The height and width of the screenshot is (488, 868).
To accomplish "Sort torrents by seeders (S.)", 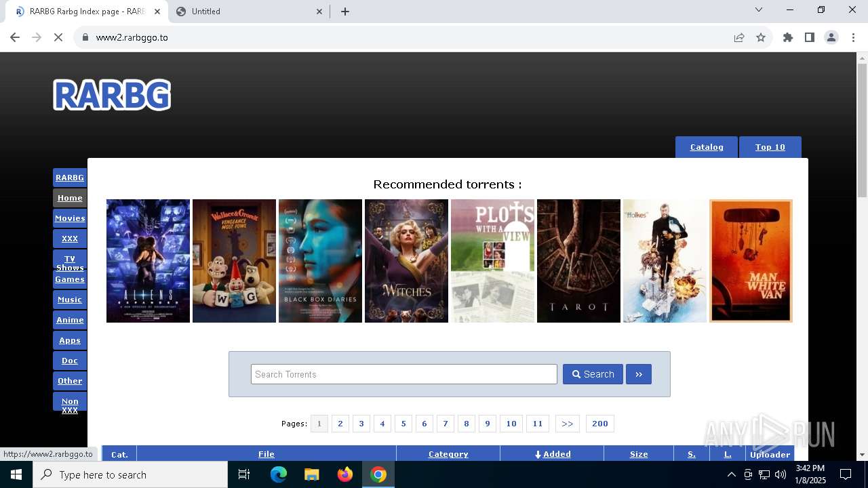I will pos(692,454).
